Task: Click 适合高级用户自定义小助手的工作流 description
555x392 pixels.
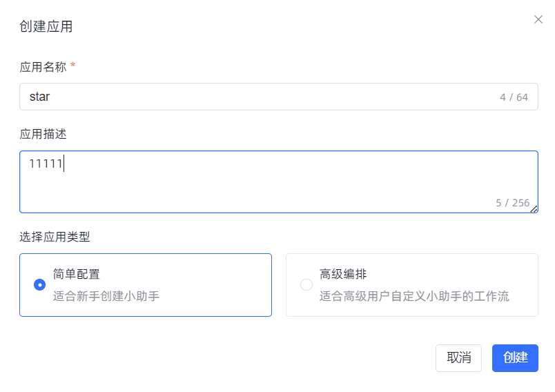Action: coord(414,297)
